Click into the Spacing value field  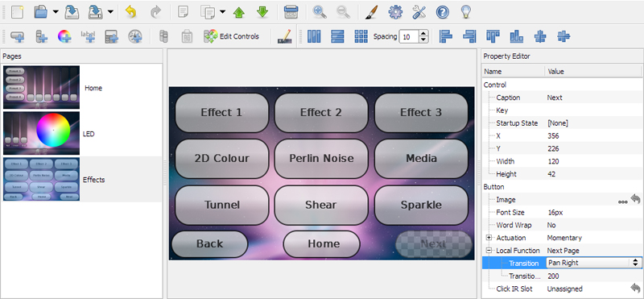tap(409, 36)
